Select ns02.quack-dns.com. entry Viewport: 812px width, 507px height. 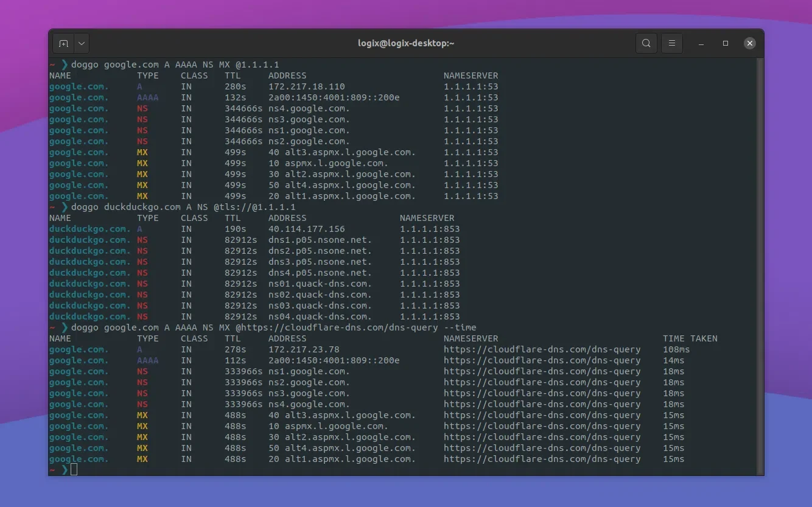[320, 295]
